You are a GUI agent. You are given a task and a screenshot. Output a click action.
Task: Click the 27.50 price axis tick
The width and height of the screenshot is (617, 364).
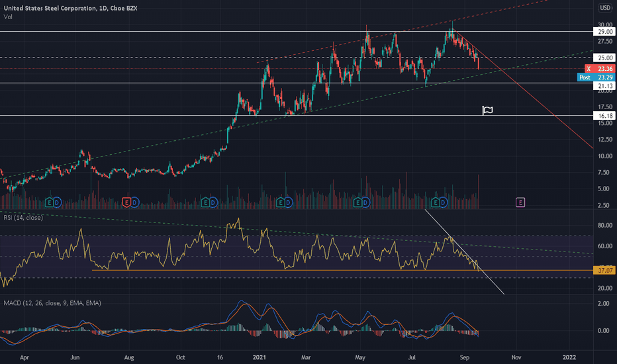(x=605, y=41)
